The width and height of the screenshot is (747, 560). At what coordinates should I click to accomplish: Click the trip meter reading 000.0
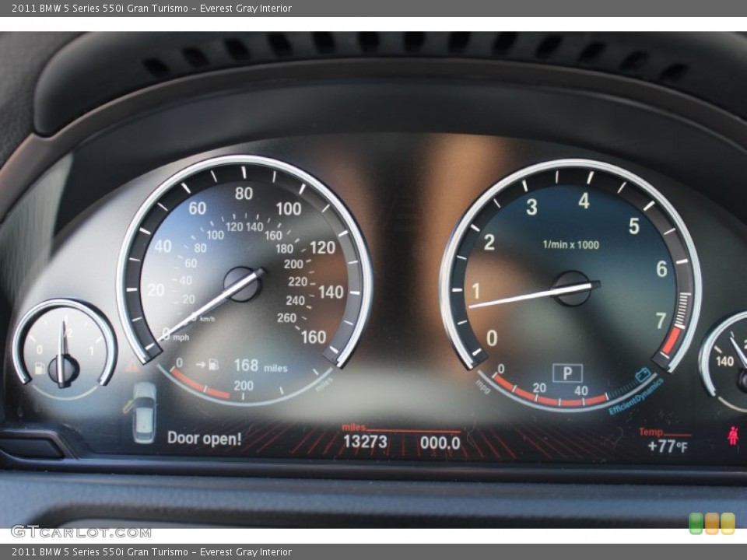(x=440, y=443)
